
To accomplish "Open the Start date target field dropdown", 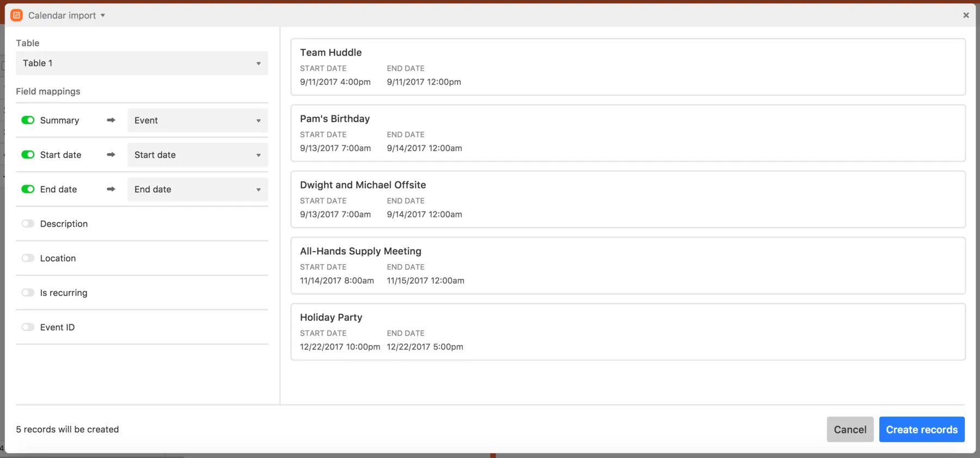I will (x=198, y=155).
